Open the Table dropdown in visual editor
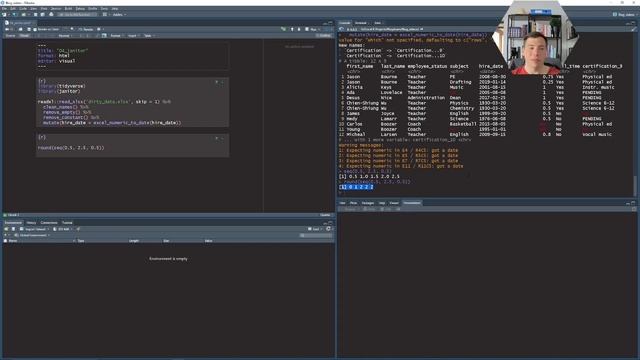The height and width of the screenshot is (360, 640). [148, 36]
